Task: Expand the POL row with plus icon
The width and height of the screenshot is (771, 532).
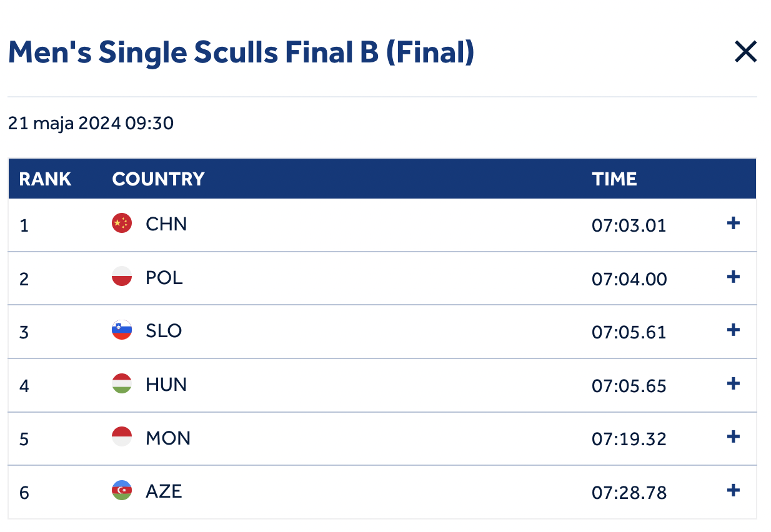Action: point(734,277)
